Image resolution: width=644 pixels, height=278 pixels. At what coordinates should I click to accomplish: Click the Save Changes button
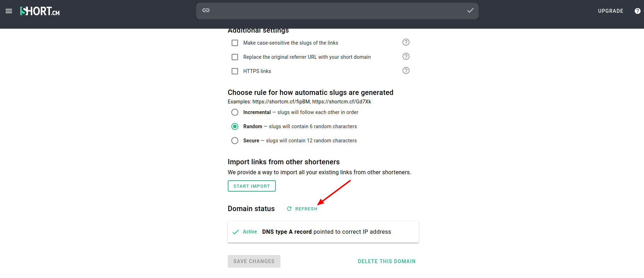click(x=254, y=261)
